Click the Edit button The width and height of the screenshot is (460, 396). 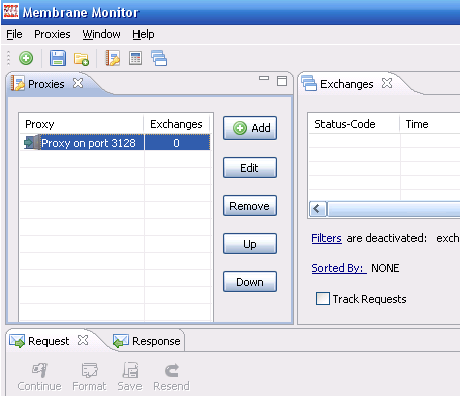(250, 168)
